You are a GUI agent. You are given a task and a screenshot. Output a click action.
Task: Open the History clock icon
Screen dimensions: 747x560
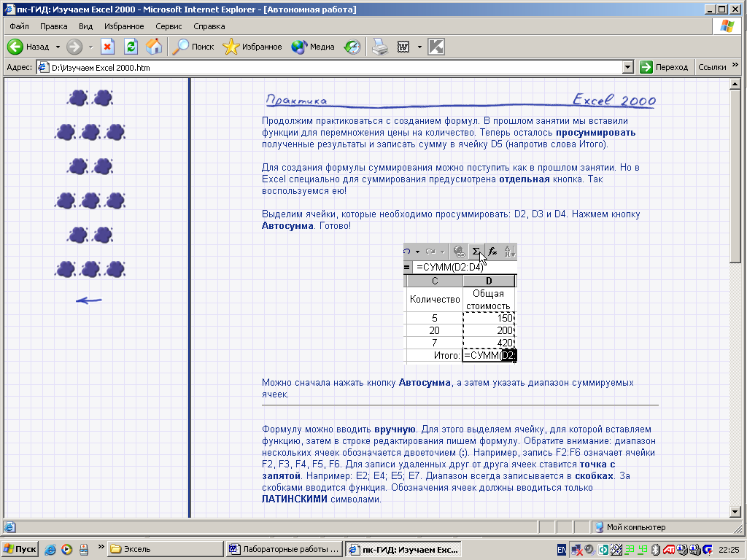tap(352, 47)
